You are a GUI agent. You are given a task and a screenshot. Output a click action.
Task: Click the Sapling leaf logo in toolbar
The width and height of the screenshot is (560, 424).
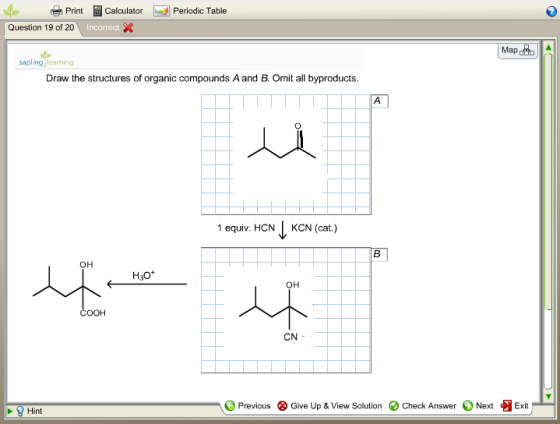pos(11,11)
